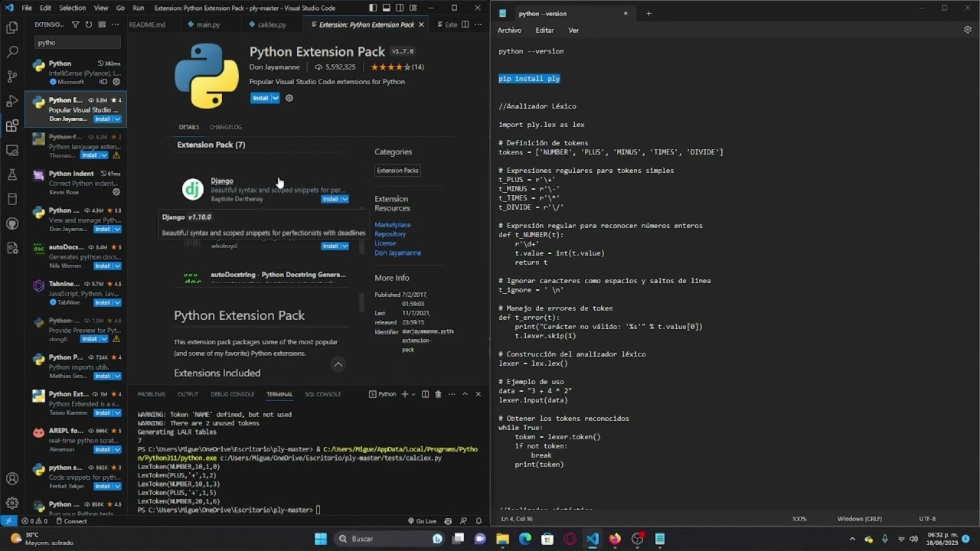Split the editor to the right
Image resolution: width=980 pixels, height=551 pixels.
pos(465,24)
